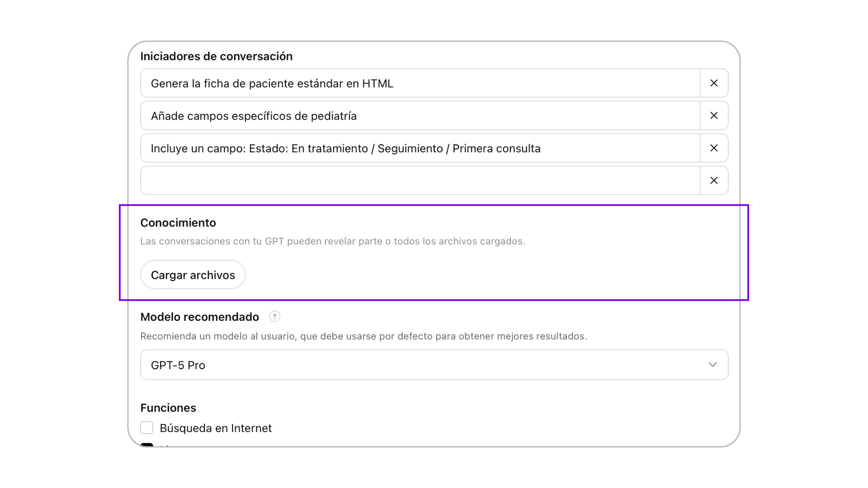This screenshot has width=868, height=488.
Task: Open the help tooltip for Modelo recomendado
Action: click(274, 317)
